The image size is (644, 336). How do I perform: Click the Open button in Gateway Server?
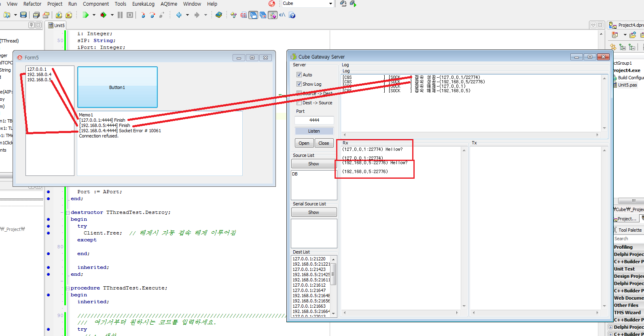304,143
